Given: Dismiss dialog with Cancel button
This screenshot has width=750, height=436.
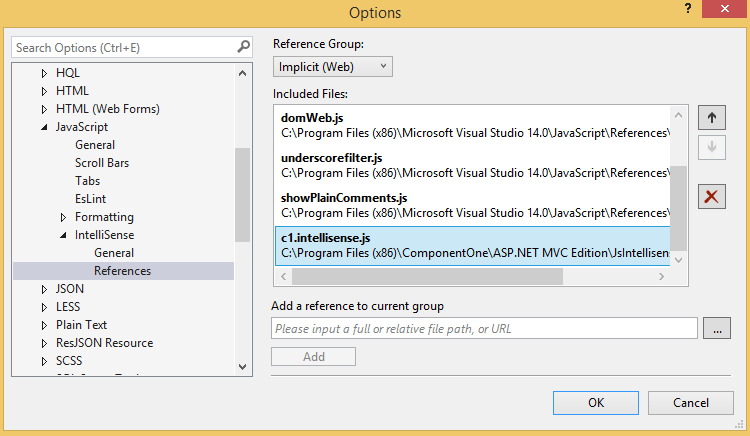Looking at the screenshot, I should (690, 403).
